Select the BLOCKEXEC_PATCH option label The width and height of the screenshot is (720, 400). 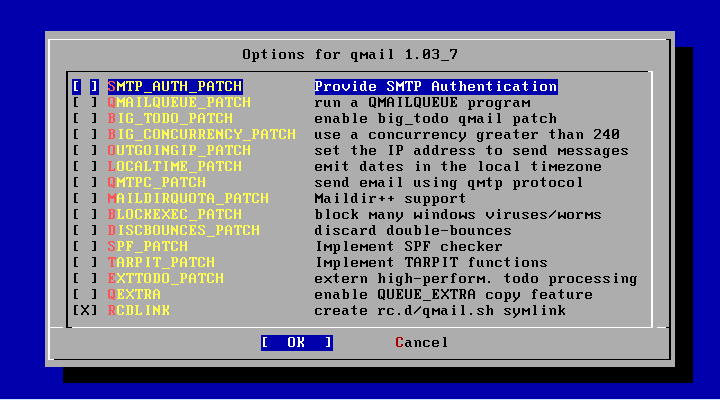pyautogui.click(x=174, y=214)
